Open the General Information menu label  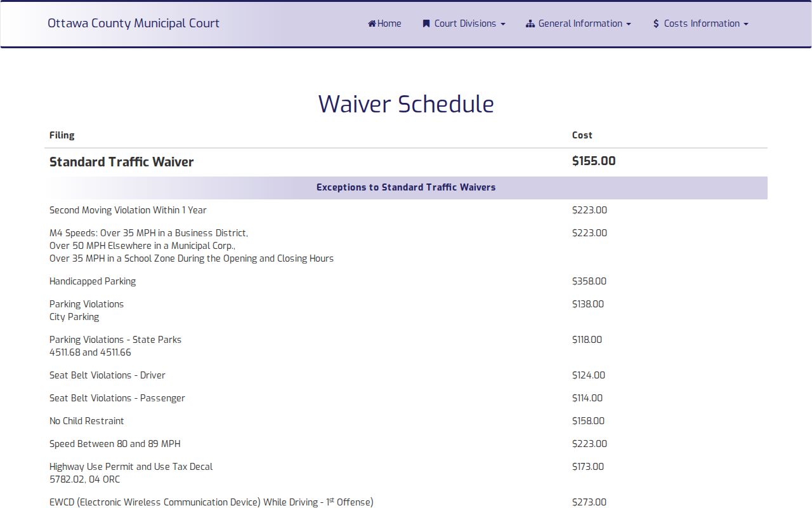click(580, 23)
